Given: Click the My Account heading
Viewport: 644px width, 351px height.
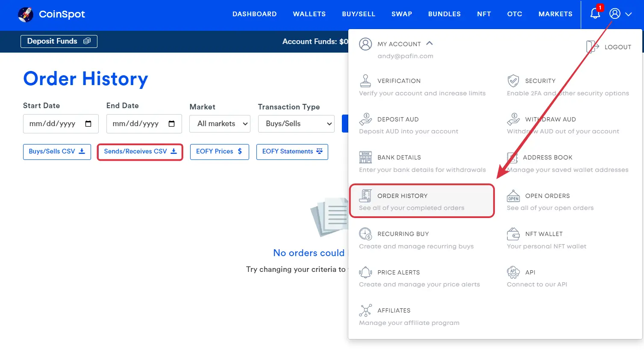Looking at the screenshot, I should [399, 44].
